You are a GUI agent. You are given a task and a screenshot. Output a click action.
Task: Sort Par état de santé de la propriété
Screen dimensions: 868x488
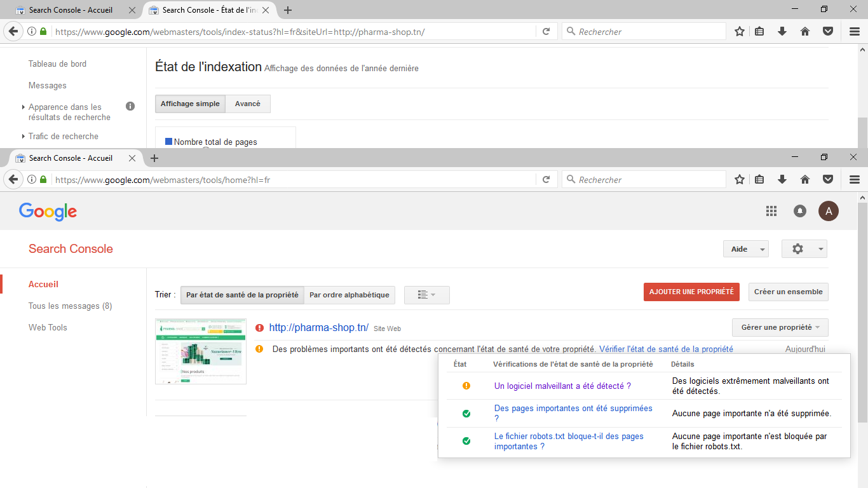[x=242, y=295]
